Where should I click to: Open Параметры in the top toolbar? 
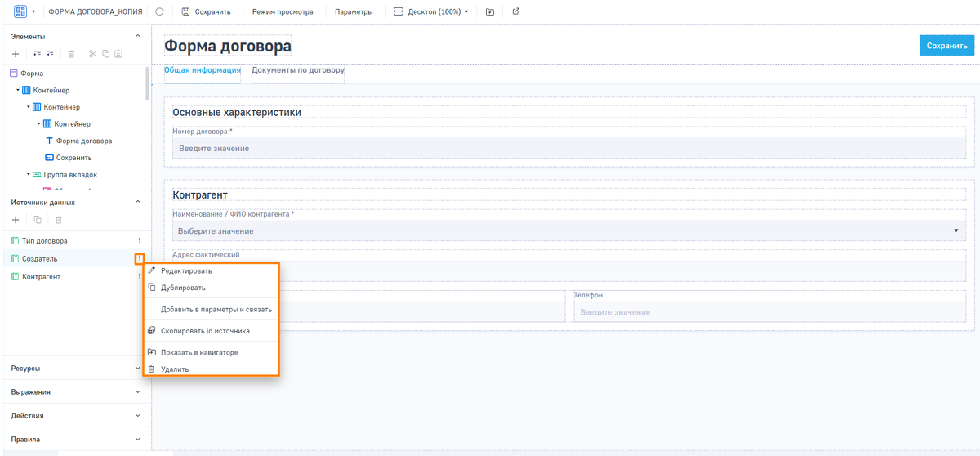pos(354,12)
